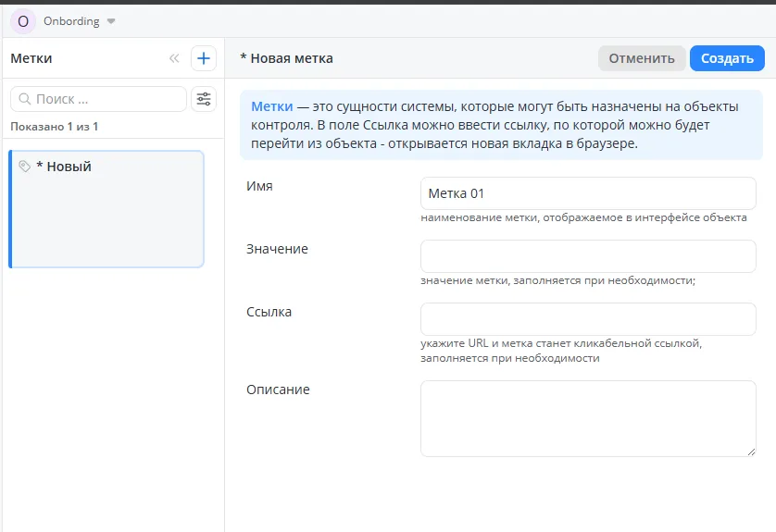This screenshot has height=532, width=776.
Task: Click the Onbording workspace name
Action: click(x=71, y=20)
